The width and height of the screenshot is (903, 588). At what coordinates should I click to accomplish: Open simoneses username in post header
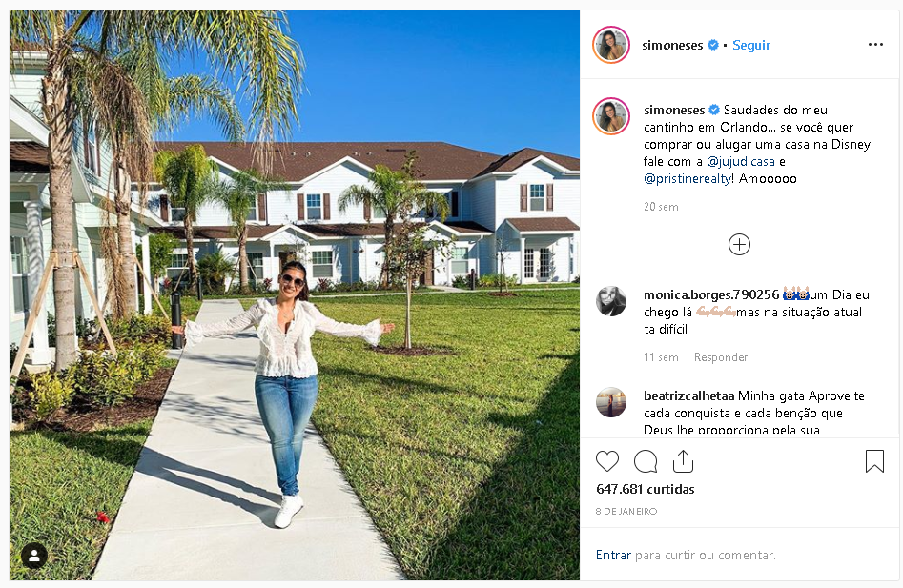pos(672,45)
